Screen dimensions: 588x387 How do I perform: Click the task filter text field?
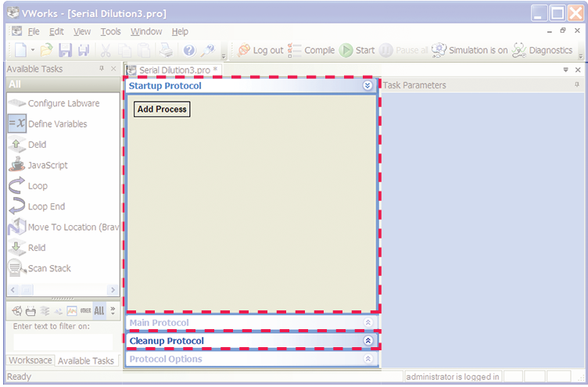click(63, 341)
